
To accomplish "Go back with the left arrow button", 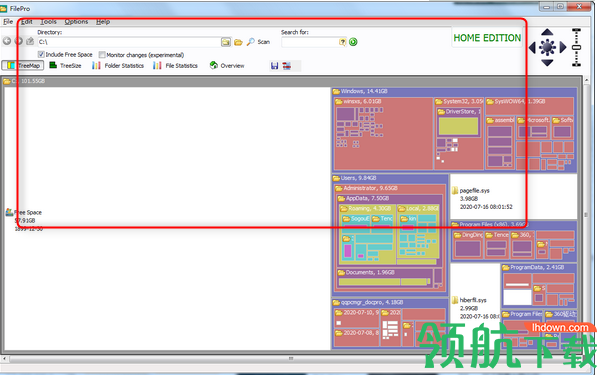I will point(7,41).
